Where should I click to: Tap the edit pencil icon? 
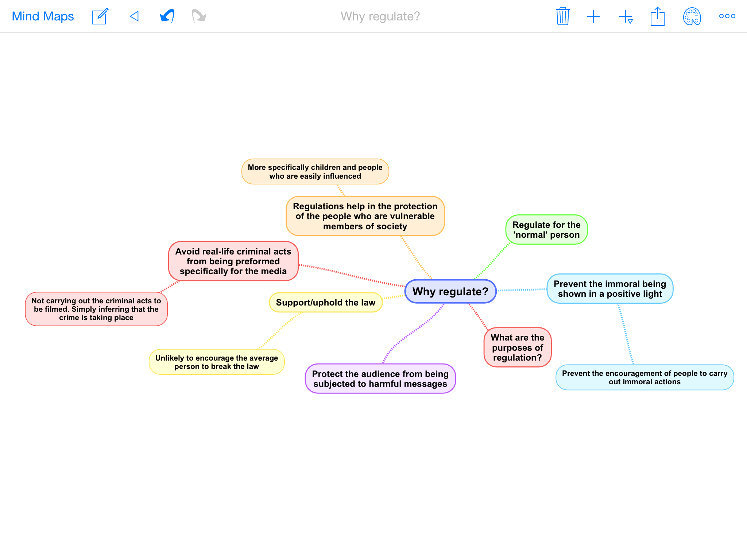tap(100, 16)
